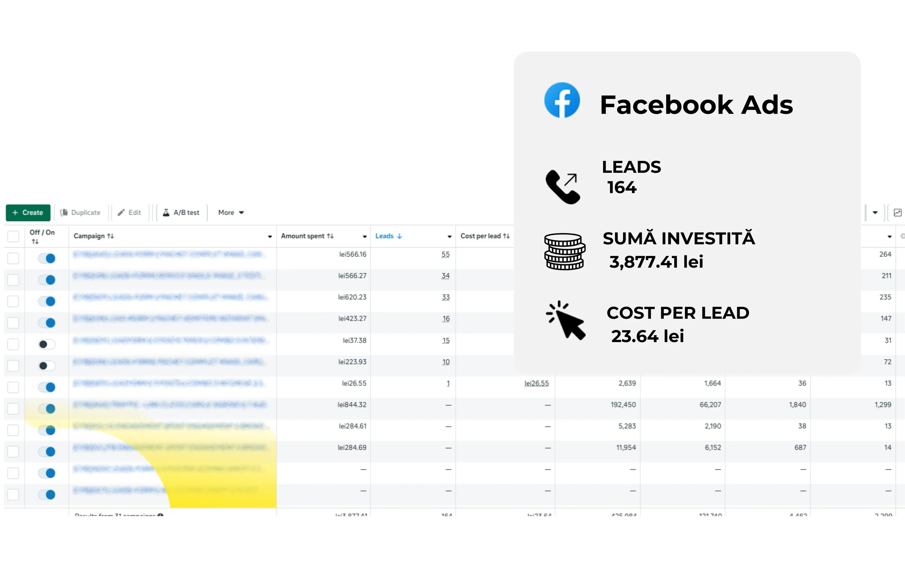Enable the toggle on the fifth campaign row

point(47,344)
